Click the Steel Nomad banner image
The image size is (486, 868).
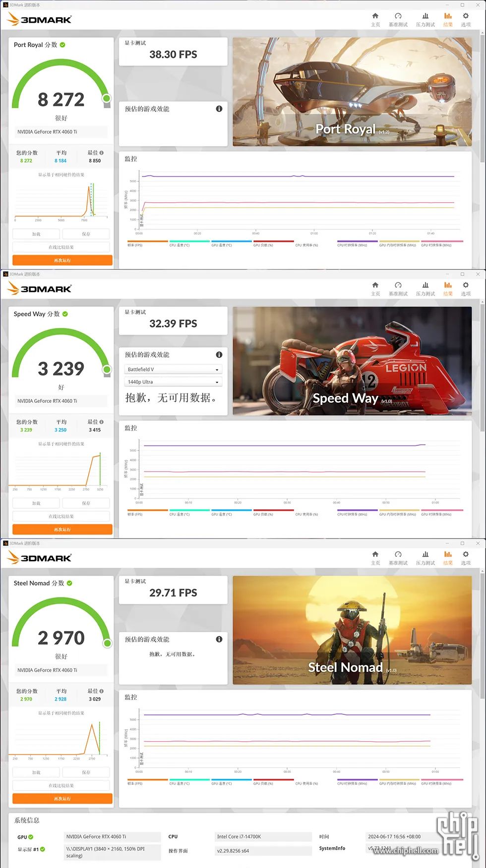(352, 630)
